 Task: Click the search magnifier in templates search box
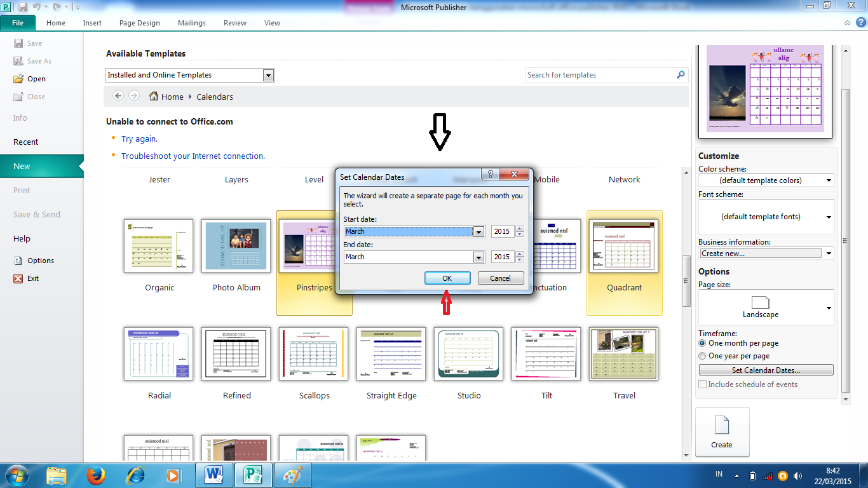681,74
